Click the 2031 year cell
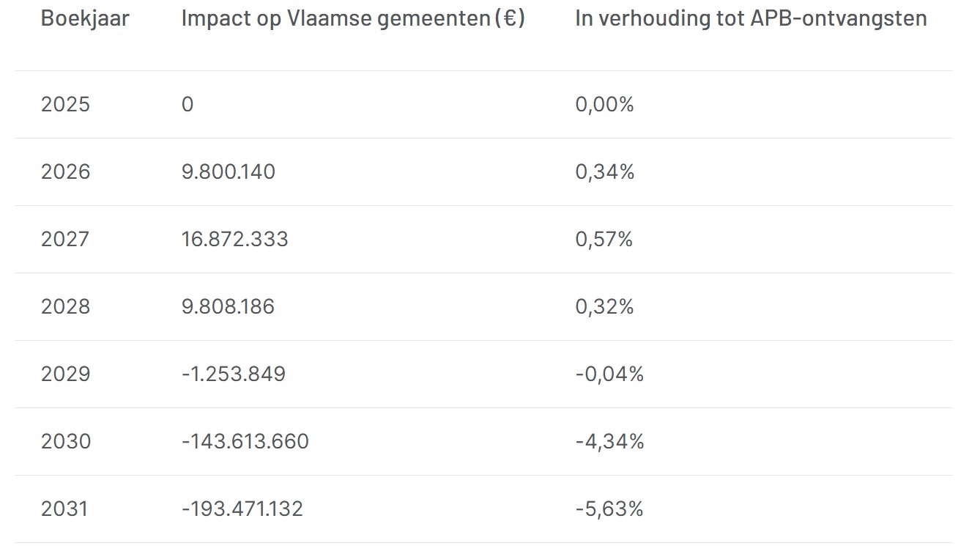This screenshot has height=554, width=980. point(65,509)
